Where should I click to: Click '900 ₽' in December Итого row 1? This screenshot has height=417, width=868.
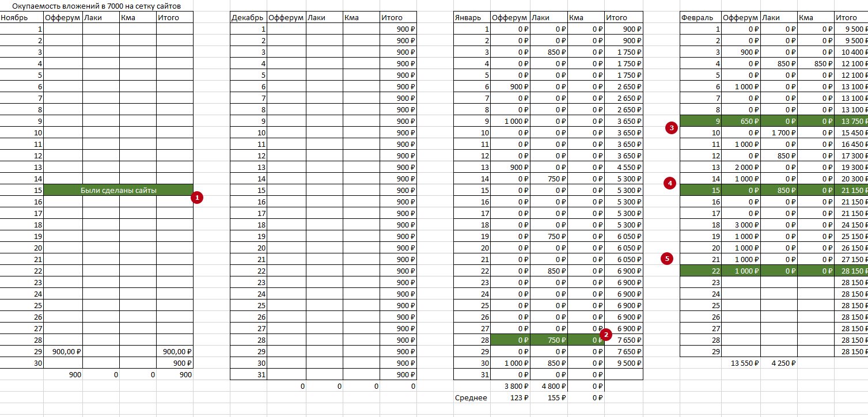(x=399, y=29)
